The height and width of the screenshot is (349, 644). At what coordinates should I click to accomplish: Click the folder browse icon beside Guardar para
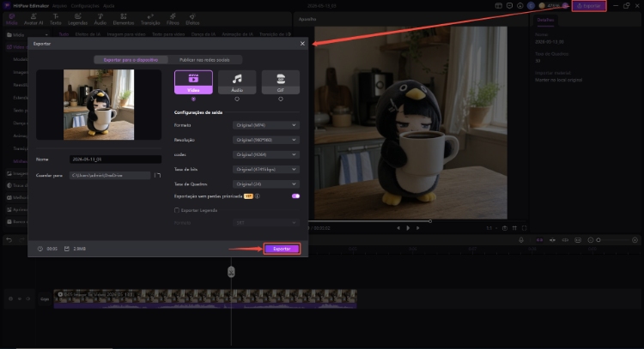tap(157, 176)
